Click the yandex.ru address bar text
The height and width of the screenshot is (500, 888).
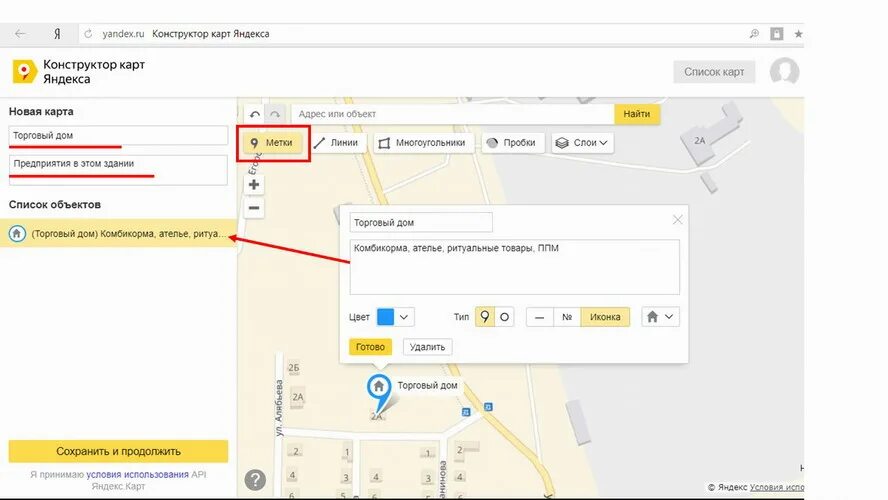point(123,34)
